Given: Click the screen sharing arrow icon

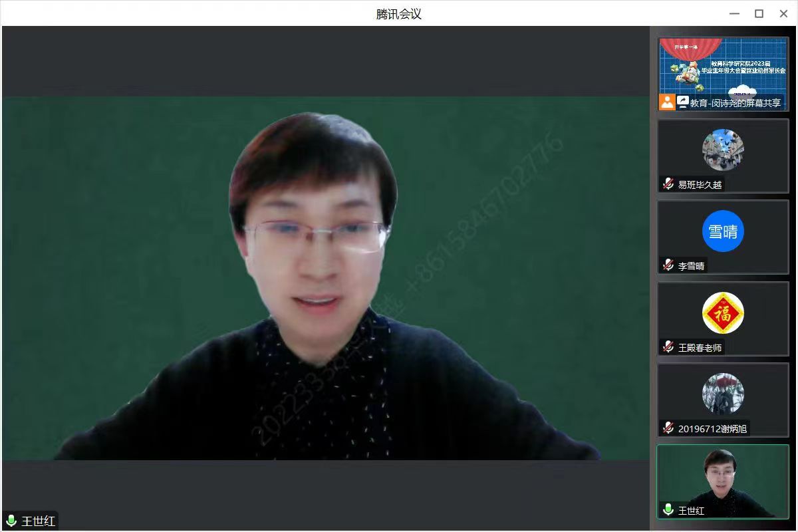Looking at the screenshot, I should 682,102.
